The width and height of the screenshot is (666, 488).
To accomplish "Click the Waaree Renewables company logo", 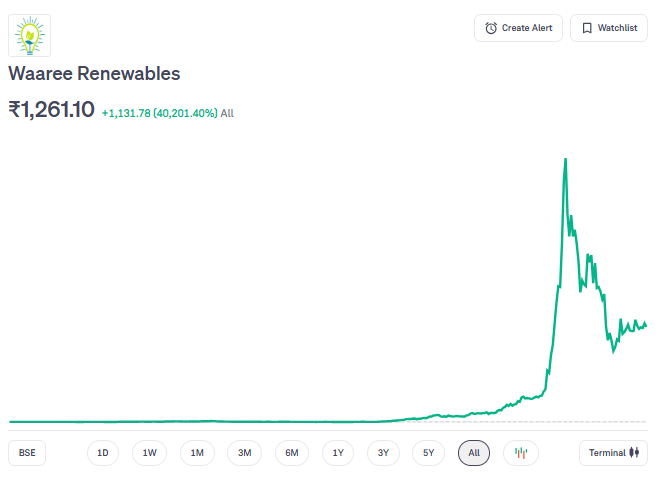I will coord(30,35).
